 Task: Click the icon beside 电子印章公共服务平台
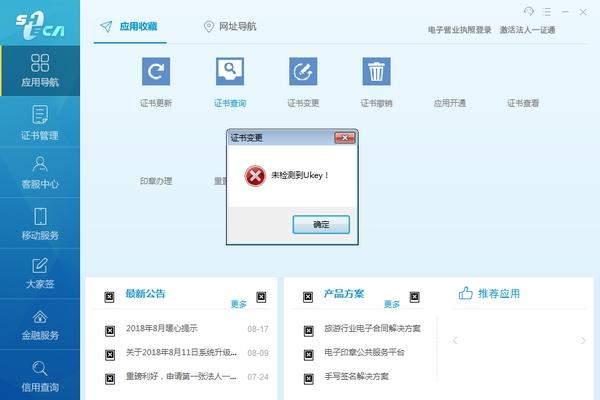[x=309, y=355]
